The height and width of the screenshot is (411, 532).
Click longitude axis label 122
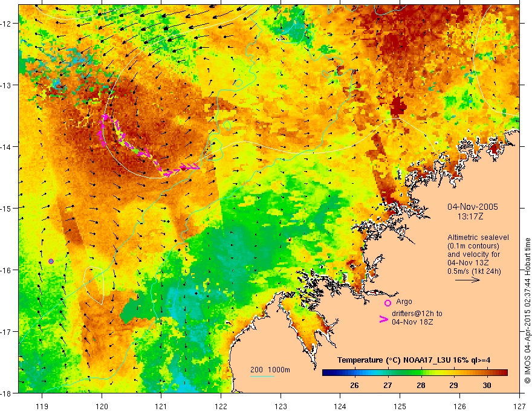coord(221,407)
